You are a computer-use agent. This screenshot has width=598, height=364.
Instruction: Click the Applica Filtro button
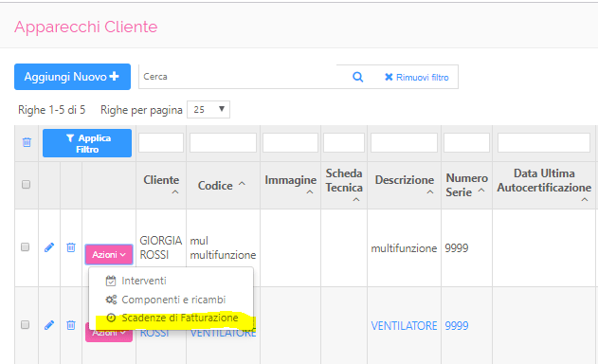click(87, 143)
